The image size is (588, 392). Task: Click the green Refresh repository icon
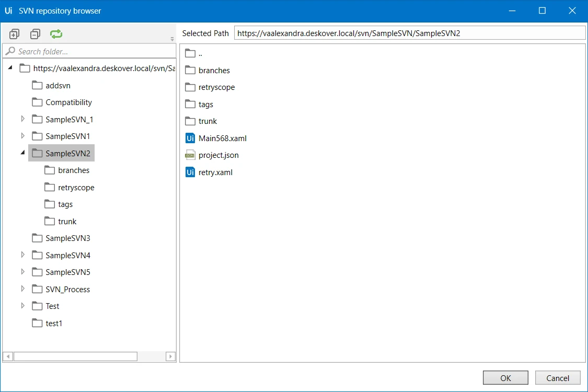click(x=56, y=34)
